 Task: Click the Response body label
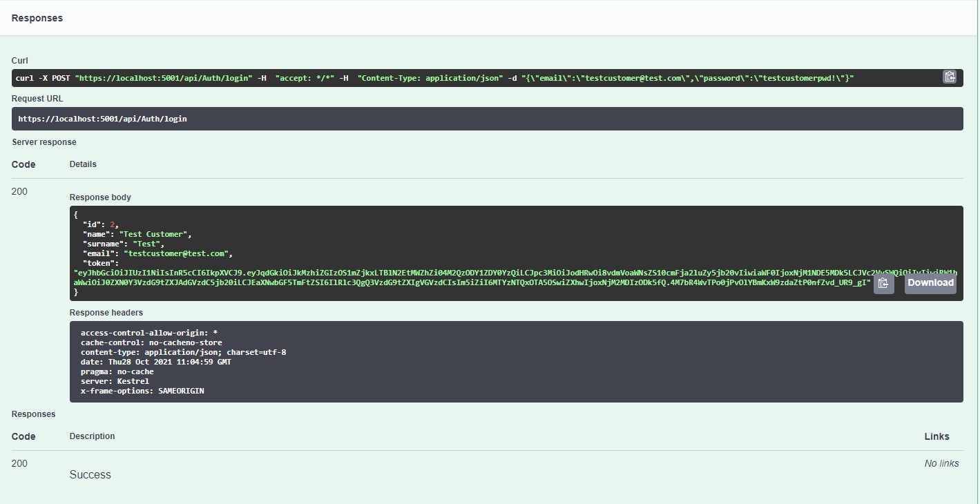(x=100, y=197)
